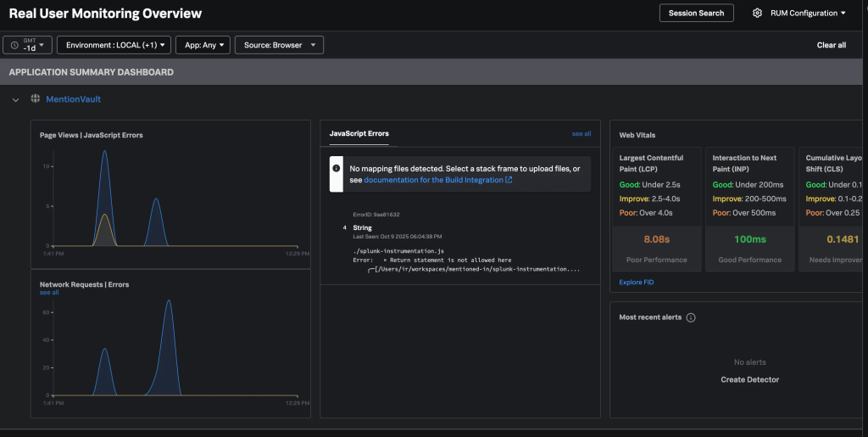
Task: Open the Environment: LOCAL filter dropdown
Action: [114, 45]
